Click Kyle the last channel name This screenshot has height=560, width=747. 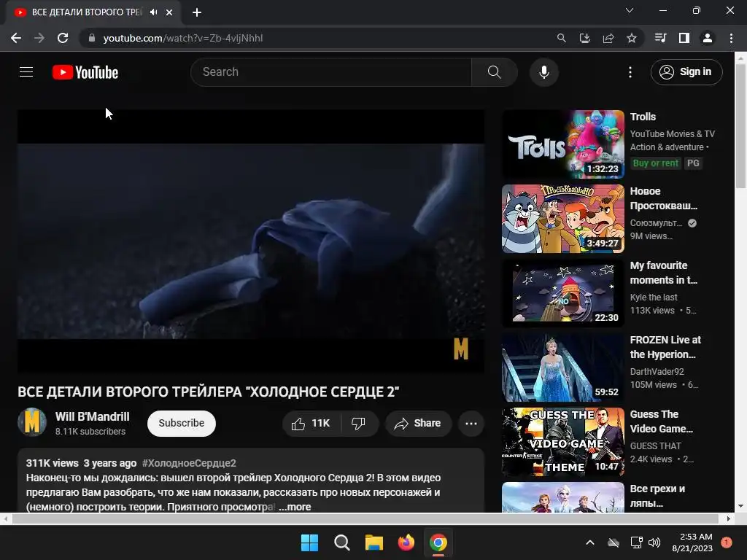point(654,297)
